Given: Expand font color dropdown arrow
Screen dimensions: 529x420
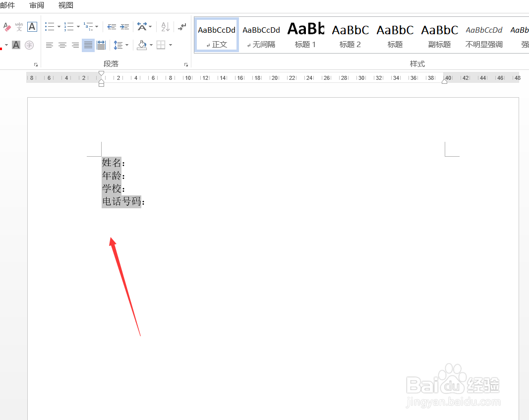Looking at the screenshot, I should (6, 45).
